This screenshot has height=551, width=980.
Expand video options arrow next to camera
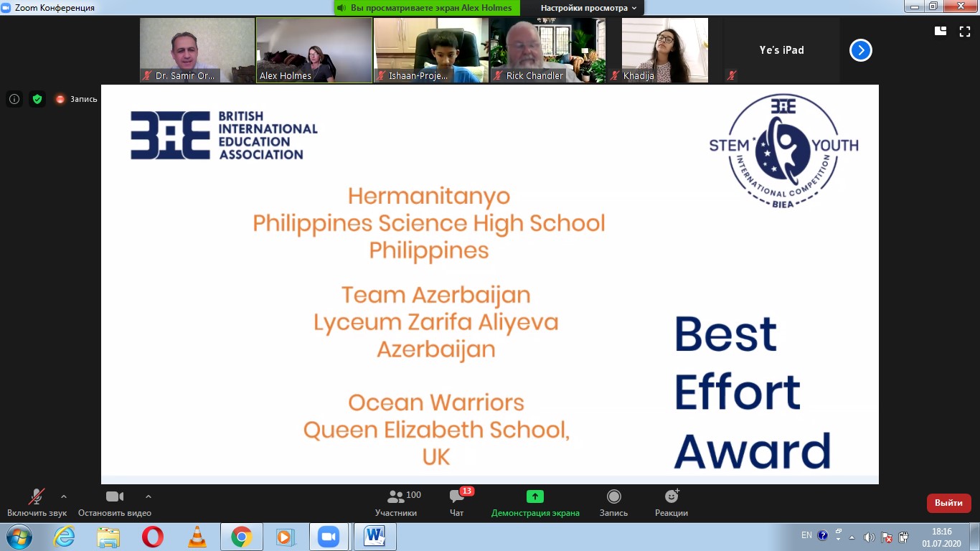click(149, 496)
